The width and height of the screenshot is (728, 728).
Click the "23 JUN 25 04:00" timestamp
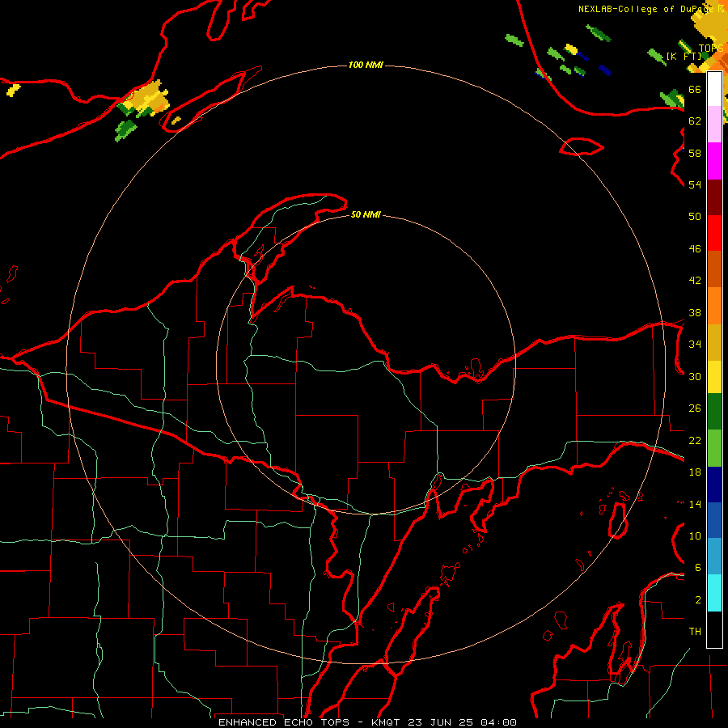coord(462,722)
